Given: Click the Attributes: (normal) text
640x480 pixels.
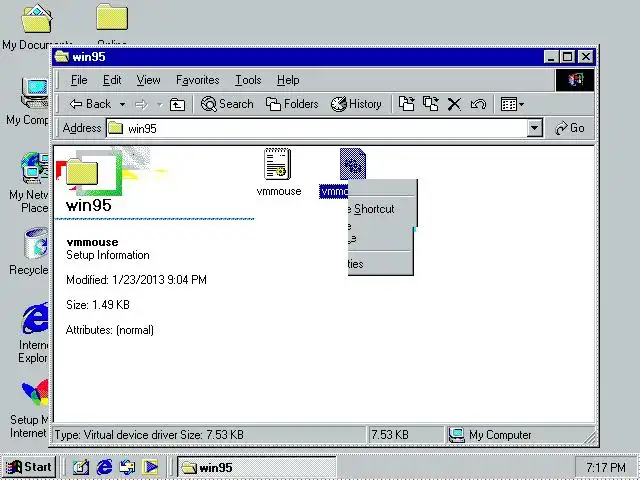Looking at the screenshot, I should point(110,330).
